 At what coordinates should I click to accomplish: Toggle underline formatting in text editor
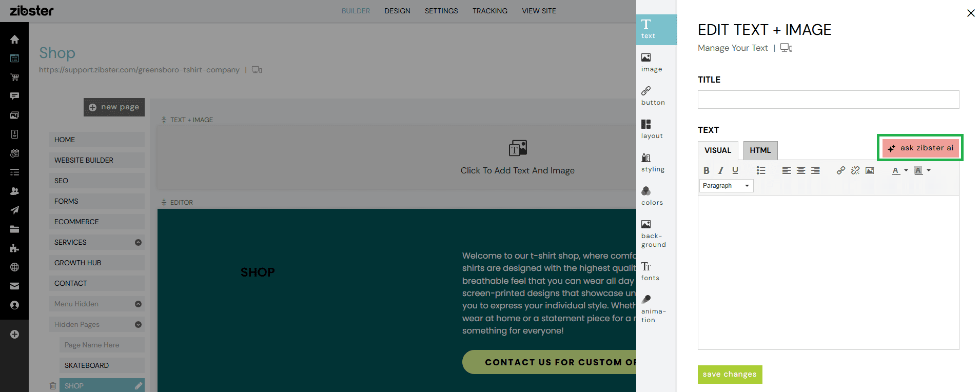(735, 170)
